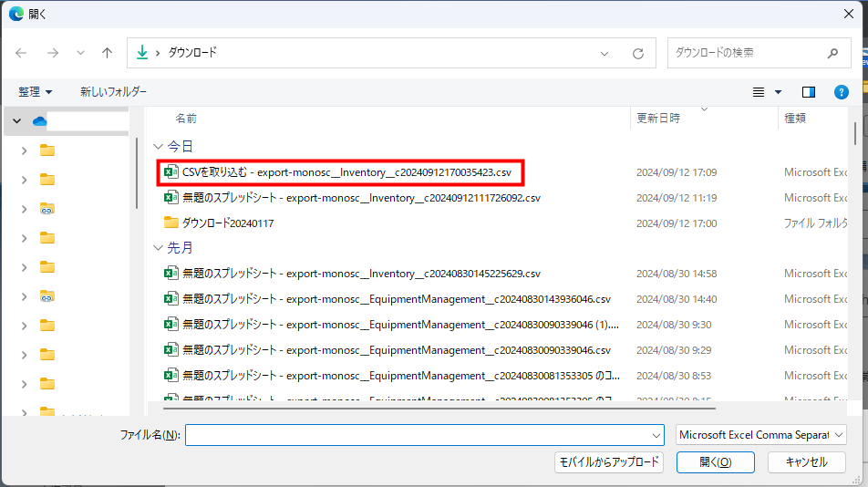Toggle the preview pane icon
868x487 pixels.
point(808,92)
